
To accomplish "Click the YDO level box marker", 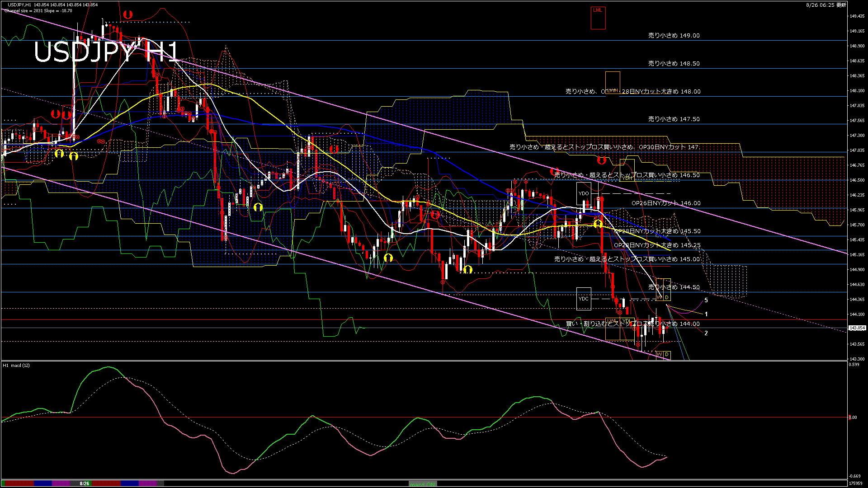I will click(x=584, y=193).
